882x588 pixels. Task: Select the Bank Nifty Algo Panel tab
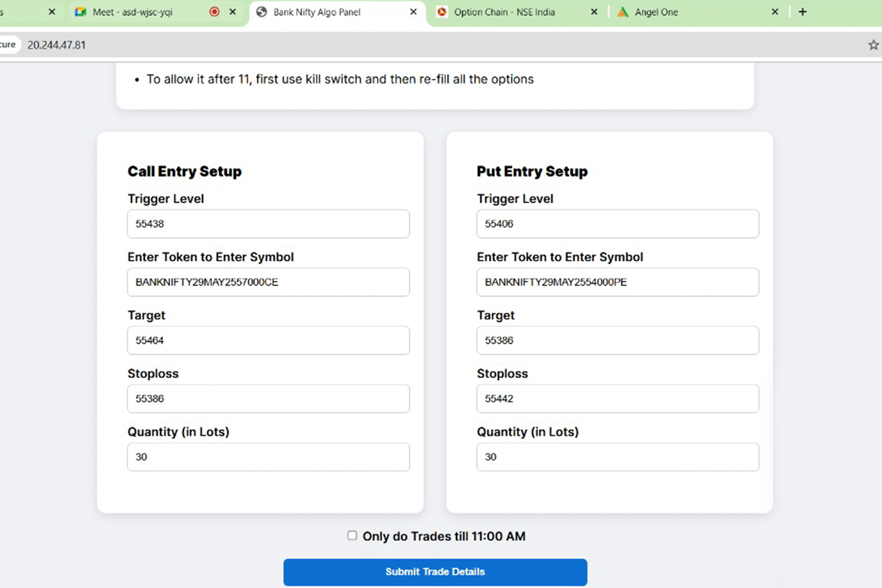pyautogui.click(x=317, y=12)
